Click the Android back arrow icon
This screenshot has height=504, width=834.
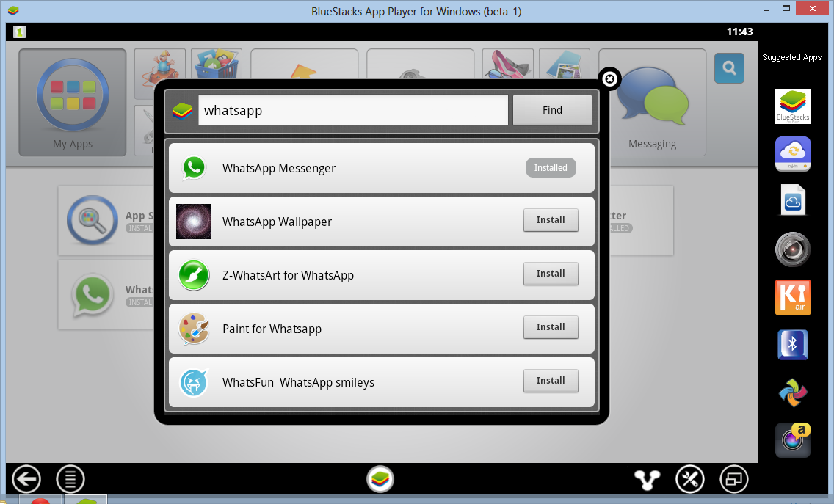26,480
